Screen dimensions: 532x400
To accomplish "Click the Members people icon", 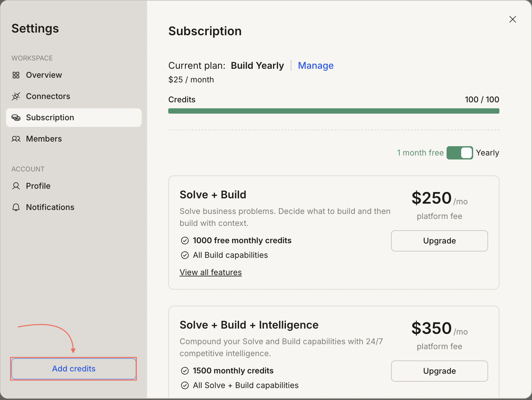I will coord(16,139).
